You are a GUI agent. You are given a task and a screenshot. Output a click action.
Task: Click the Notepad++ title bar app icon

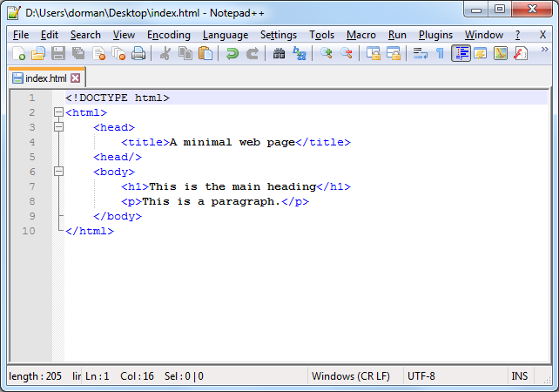pyautogui.click(x=14, y=13)
